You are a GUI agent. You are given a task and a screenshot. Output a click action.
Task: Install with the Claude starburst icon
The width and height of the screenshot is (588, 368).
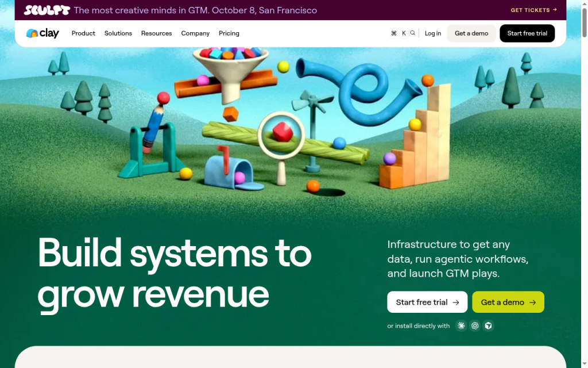point(461,325)
